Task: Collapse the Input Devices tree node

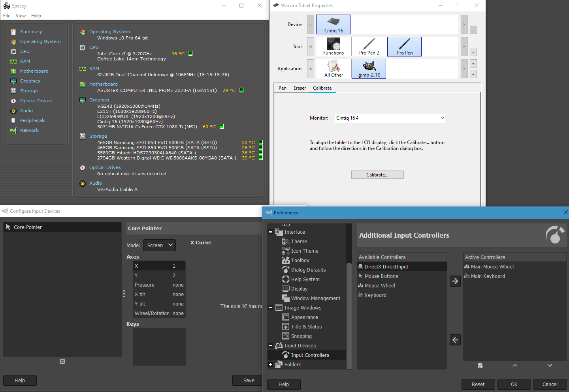Action: pos(270,346)
